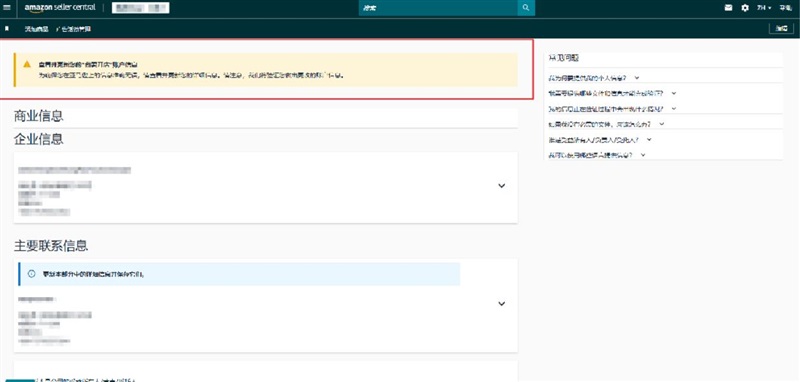Click the edit button in the favorites bar
The height and width of the screenshot is (382, 800).
(781, 29)
